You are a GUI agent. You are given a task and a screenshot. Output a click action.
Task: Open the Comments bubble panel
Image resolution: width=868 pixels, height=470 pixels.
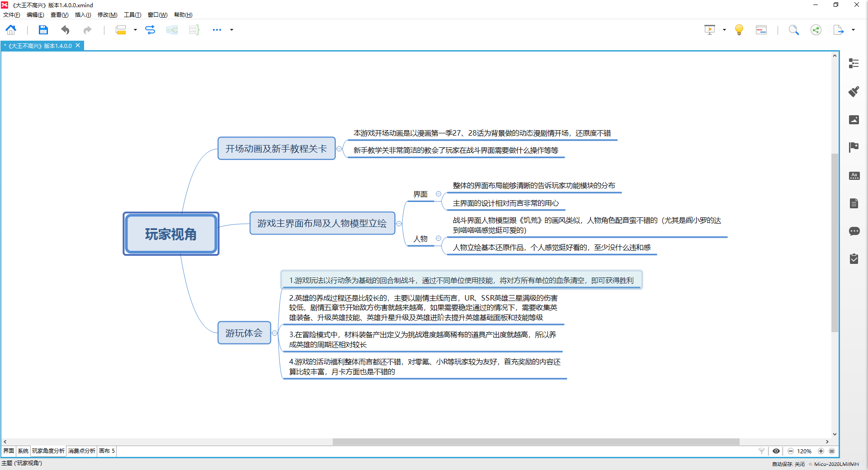(854, 231)
